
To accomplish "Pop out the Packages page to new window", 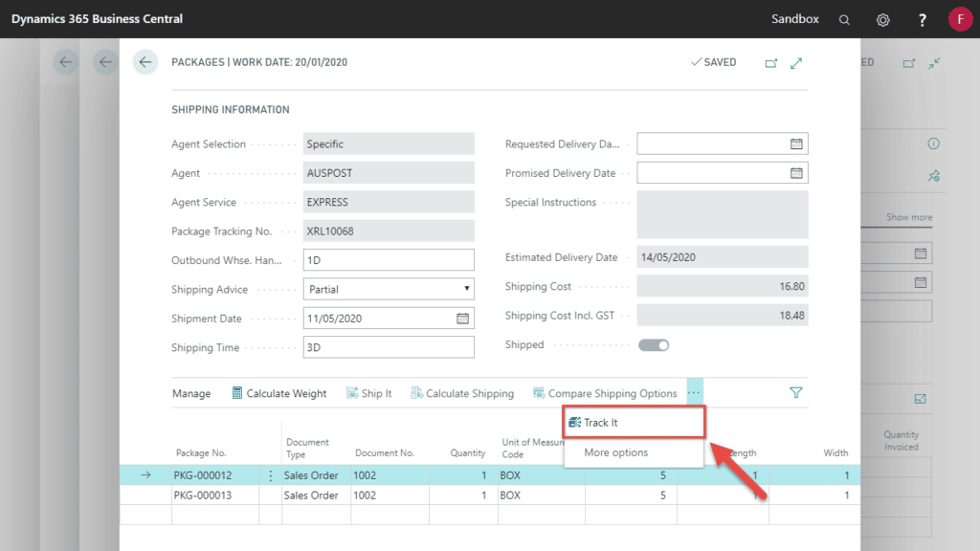I will tap(773, 61).
